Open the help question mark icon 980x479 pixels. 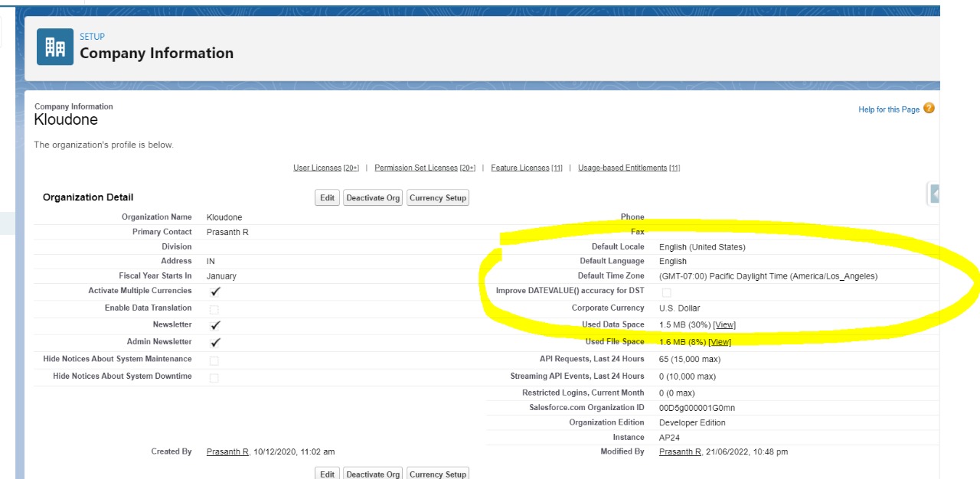929,109
